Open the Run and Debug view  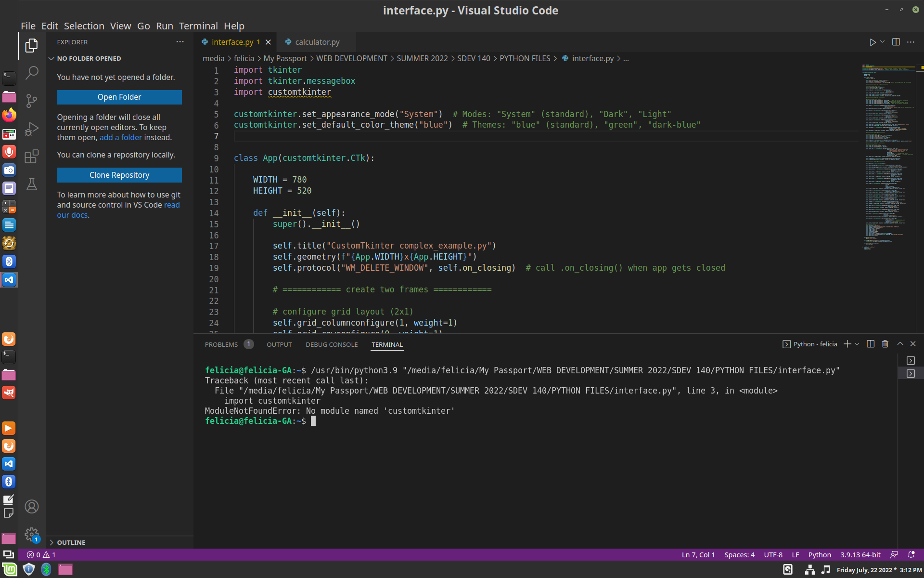coord(31,129)
